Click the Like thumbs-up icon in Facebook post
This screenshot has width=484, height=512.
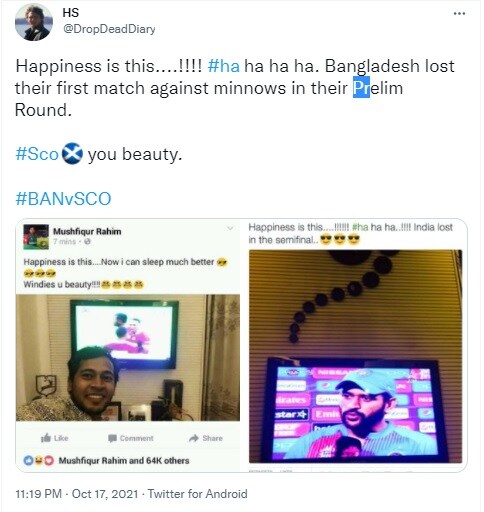click(46, 438)
